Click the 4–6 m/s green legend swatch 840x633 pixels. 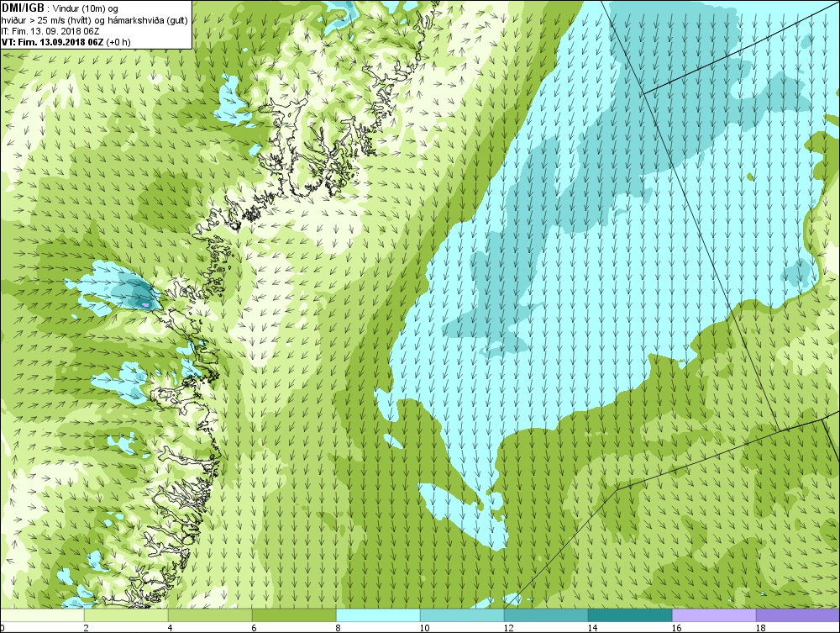click(210, 615)
